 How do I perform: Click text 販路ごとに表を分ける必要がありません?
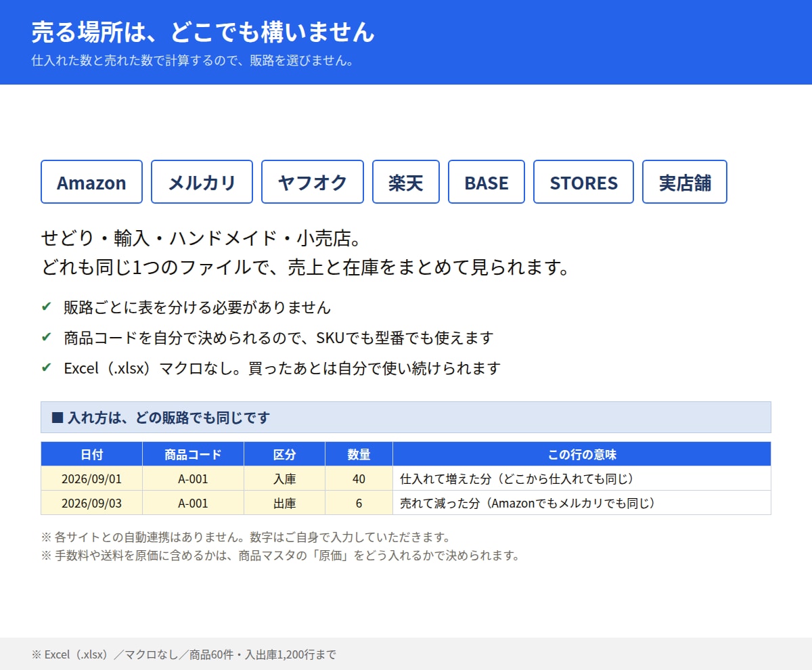tap(197, 307)
